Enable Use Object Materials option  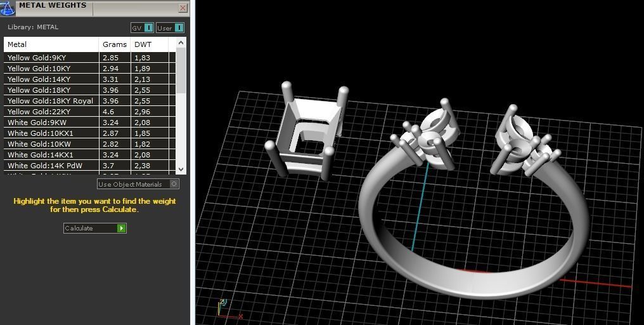tap(138, 184)
